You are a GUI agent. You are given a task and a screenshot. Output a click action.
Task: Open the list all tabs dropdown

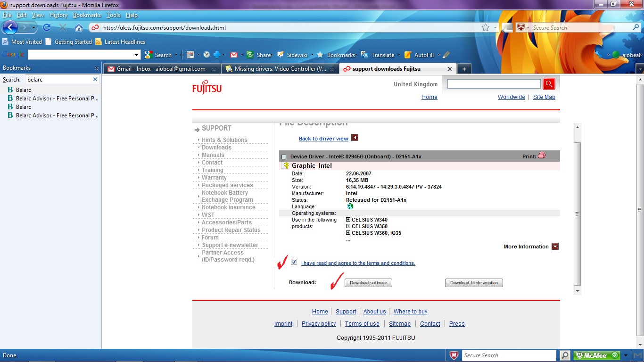640,69
